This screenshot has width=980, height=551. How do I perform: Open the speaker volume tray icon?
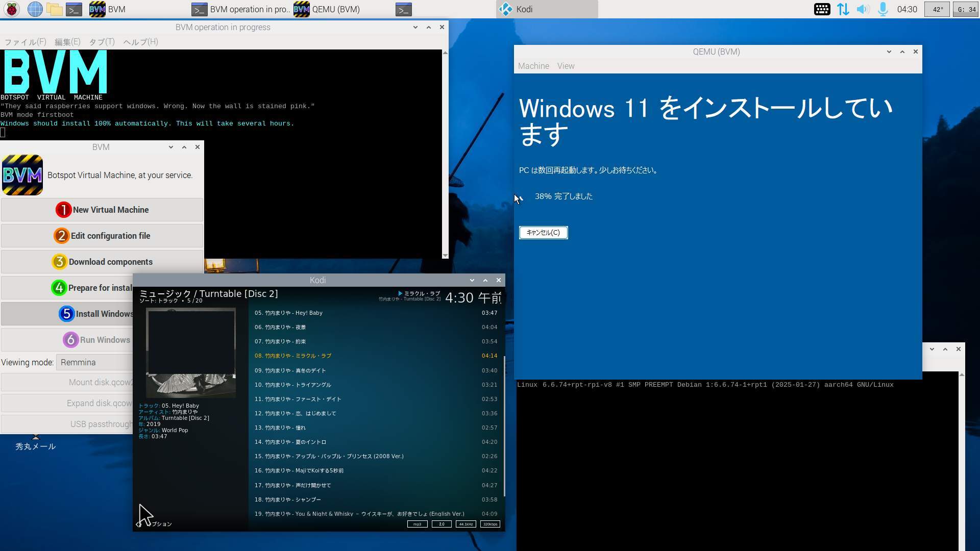863,9
